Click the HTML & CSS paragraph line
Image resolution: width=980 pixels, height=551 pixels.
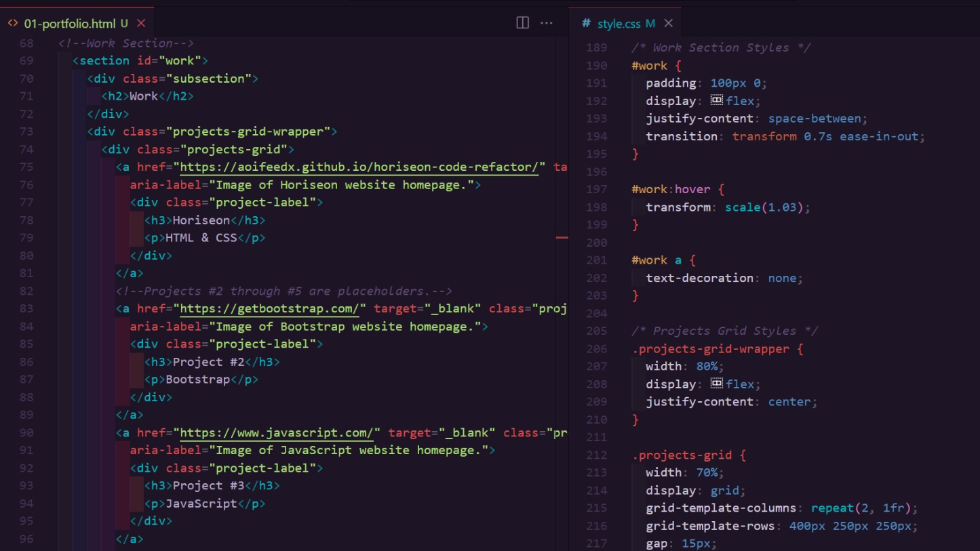(205, 238)
